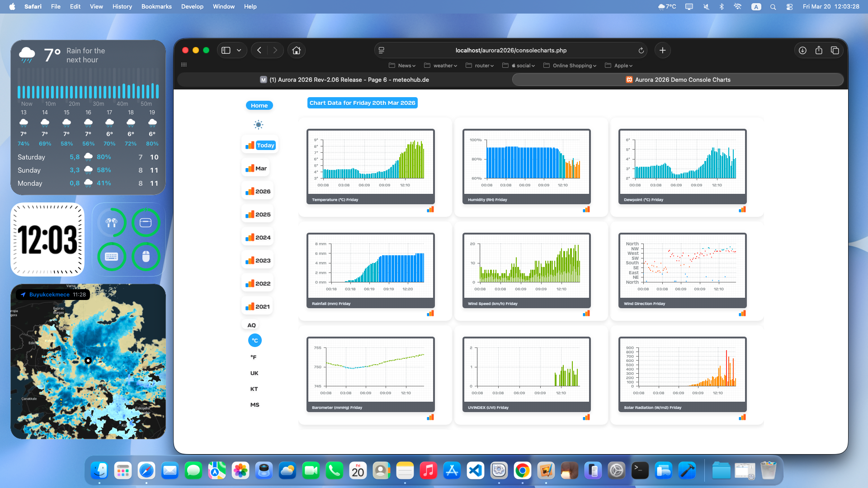Switch to the meteohub.de tab

344,80
